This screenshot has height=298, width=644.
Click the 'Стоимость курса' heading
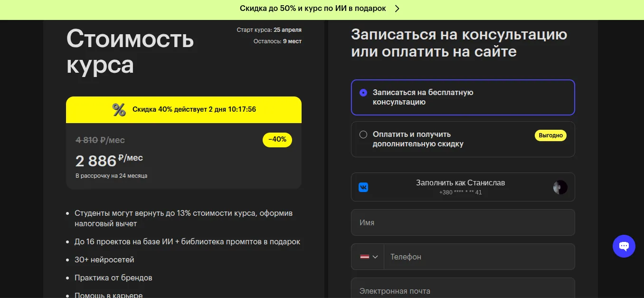coord(130,51)
